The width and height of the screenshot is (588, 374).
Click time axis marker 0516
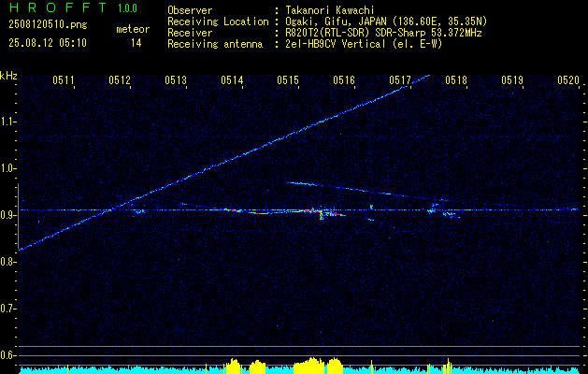(x=344, y=80)
